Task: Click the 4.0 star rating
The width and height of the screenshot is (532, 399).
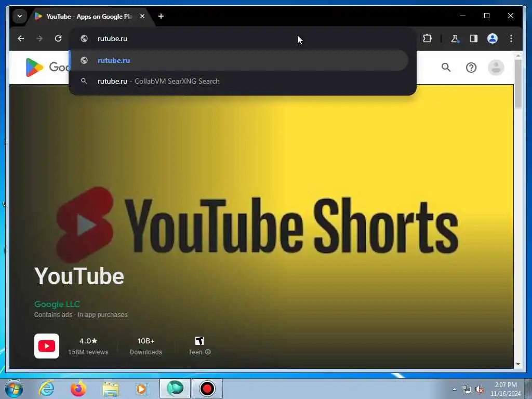Action: click(88, 341)
